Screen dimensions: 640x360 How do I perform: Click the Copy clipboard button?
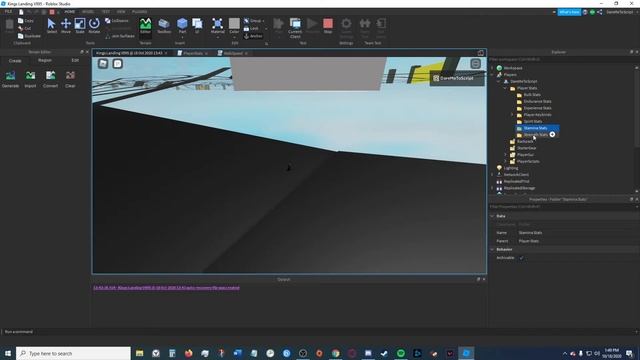(25, 20)
